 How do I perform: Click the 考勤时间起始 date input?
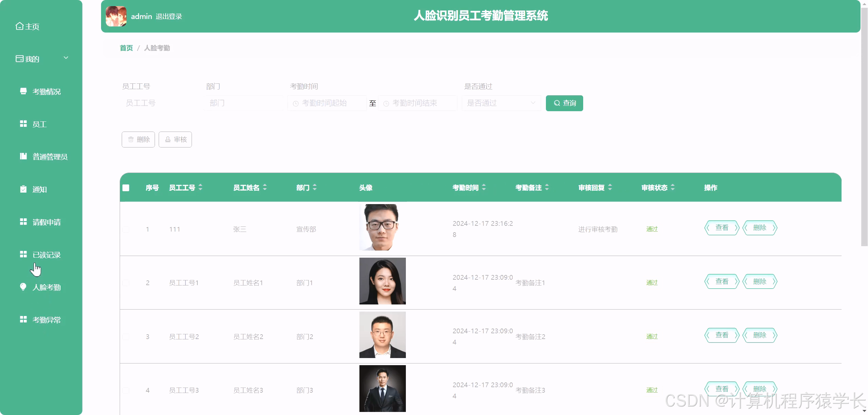pos(327,103)
